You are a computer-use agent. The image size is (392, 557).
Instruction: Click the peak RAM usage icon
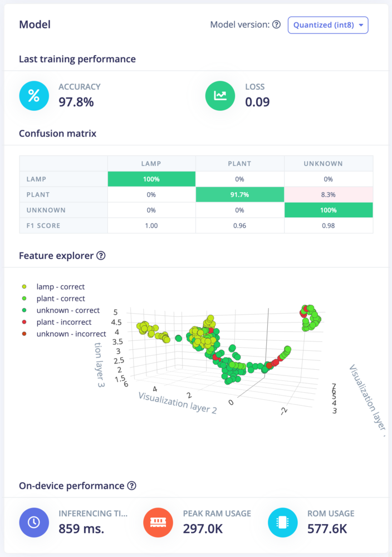[x=158, y=522]
